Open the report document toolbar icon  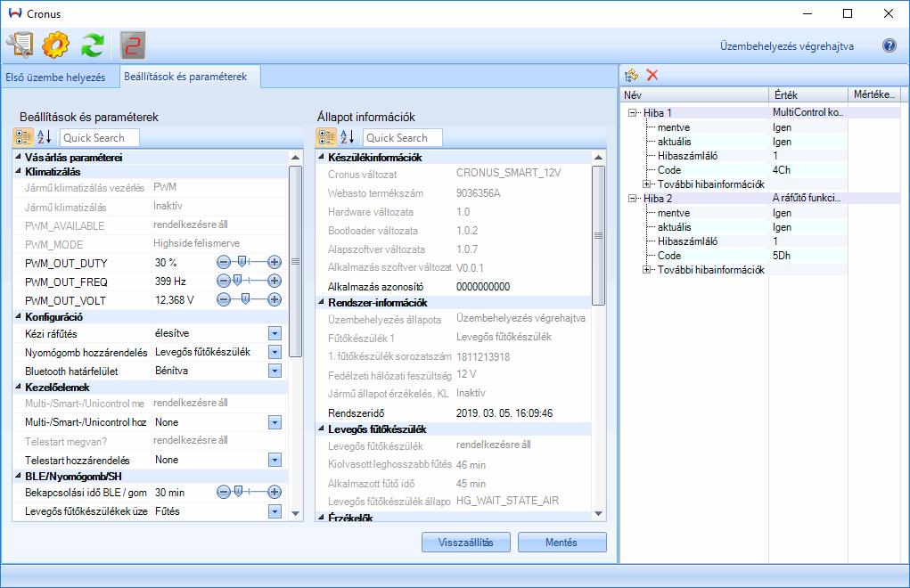[20, 45]
